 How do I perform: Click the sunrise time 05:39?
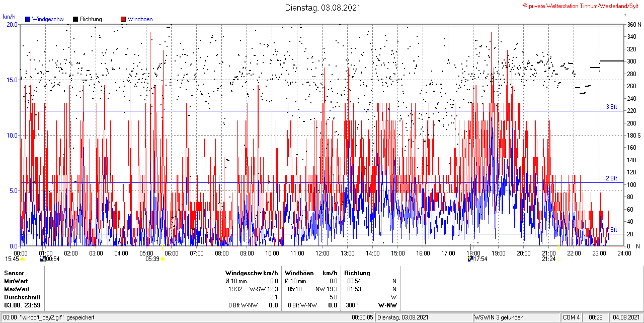[152, 259]
